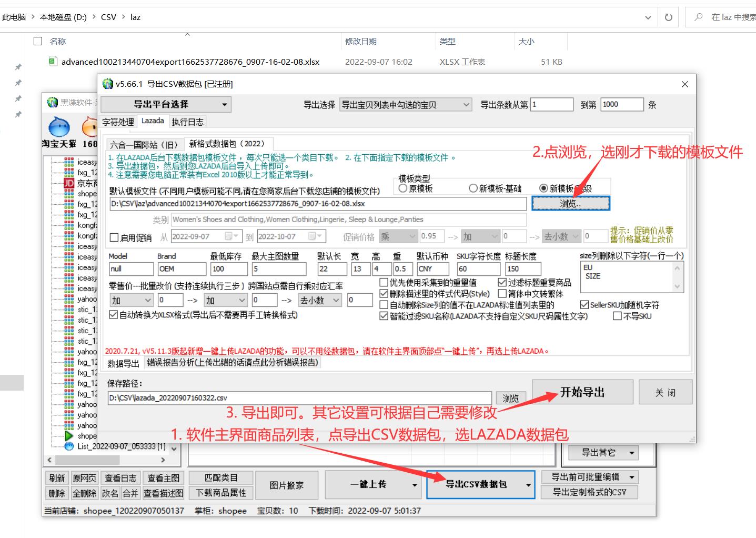Viewport: 756px width, 538px height.
Task: Click the 刷新 button in main window
Action: (x=57, y=478)
